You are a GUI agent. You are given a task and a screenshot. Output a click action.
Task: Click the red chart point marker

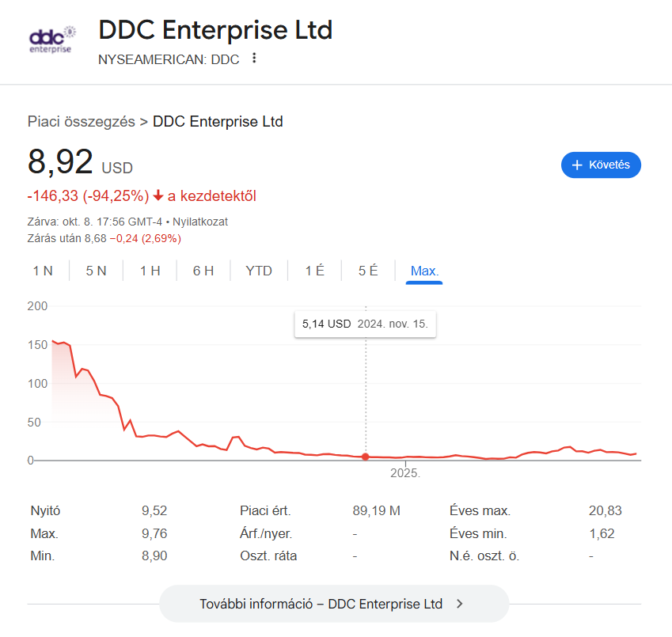[x=365, y=457]
